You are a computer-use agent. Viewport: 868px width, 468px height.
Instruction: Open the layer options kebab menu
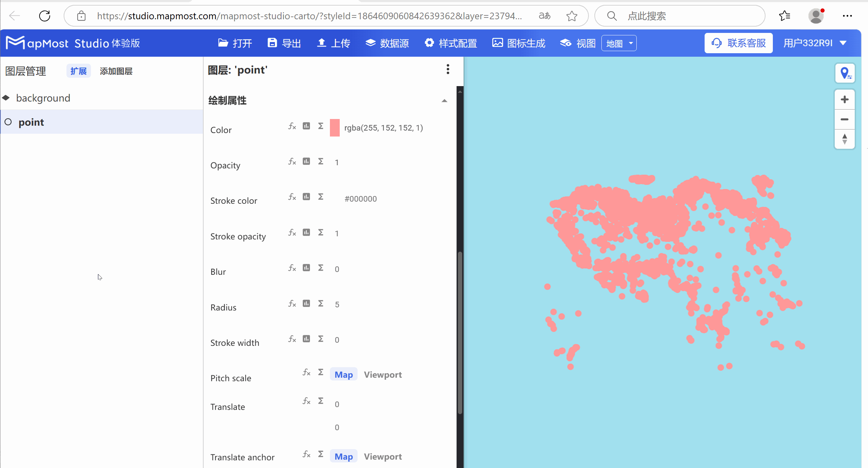coord(448,69)
